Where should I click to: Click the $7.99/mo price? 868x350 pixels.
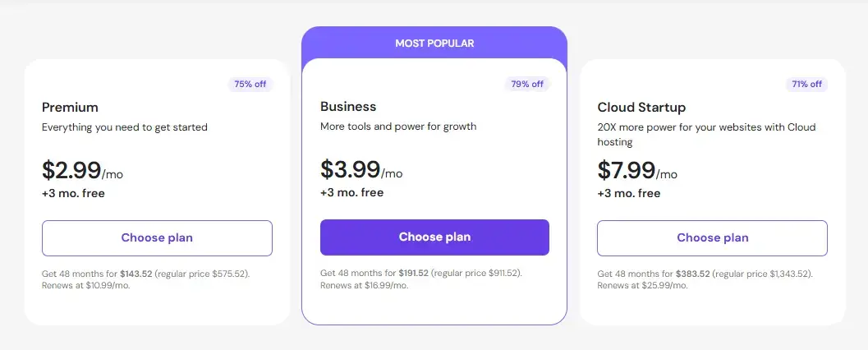pyautogui.click(x=637, y=171)
